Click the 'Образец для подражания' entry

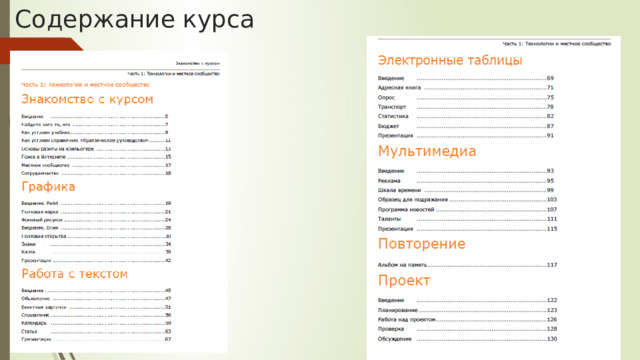[467, 200]
